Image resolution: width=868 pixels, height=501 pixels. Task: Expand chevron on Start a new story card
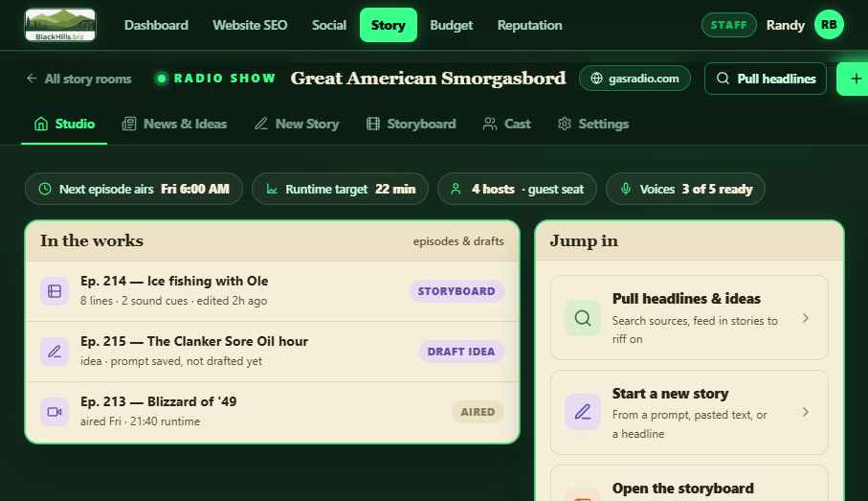pyautogui.click(x=806, y=412)
